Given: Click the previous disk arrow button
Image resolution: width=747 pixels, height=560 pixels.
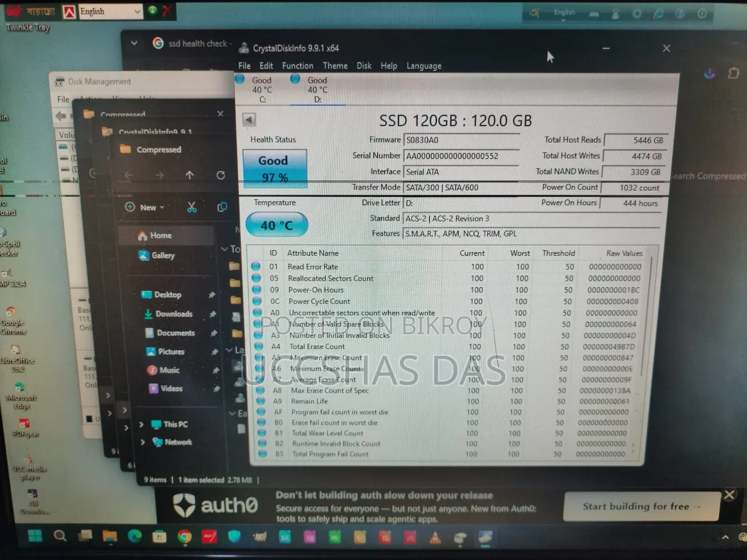Looking at the screenshot, I should [249, 120].
